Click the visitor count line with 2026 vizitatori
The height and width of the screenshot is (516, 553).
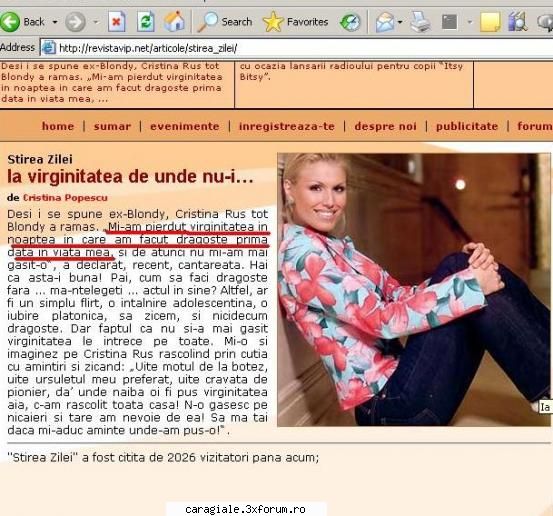[x=163, y=457]
